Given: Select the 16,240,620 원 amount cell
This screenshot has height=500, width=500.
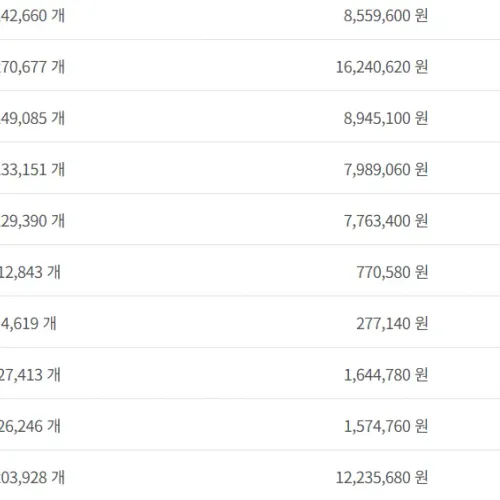Looking at the screenshot, I should (382, 67).
